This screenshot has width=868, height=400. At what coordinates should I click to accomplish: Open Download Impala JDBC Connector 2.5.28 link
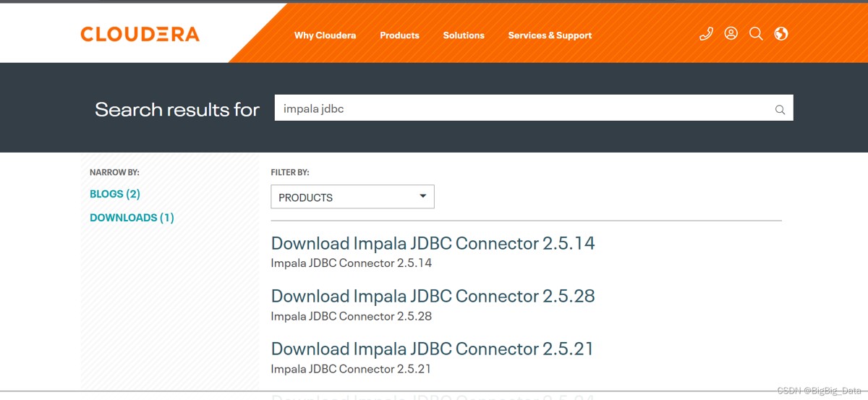click(x=433, y=296)
